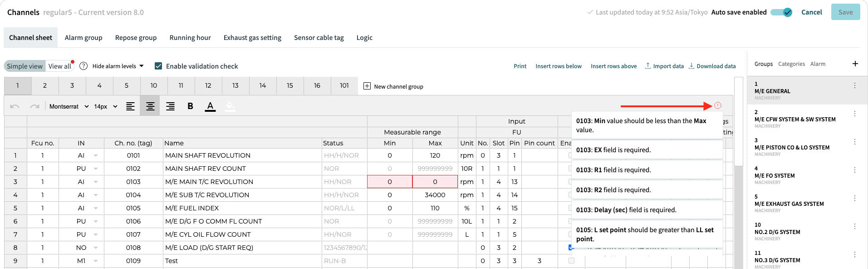Open options menu for M/E CFW SYSTEM & SW SYSTEM
The width and height of the screenshot is (868, 269).
(x=855, y=114)
